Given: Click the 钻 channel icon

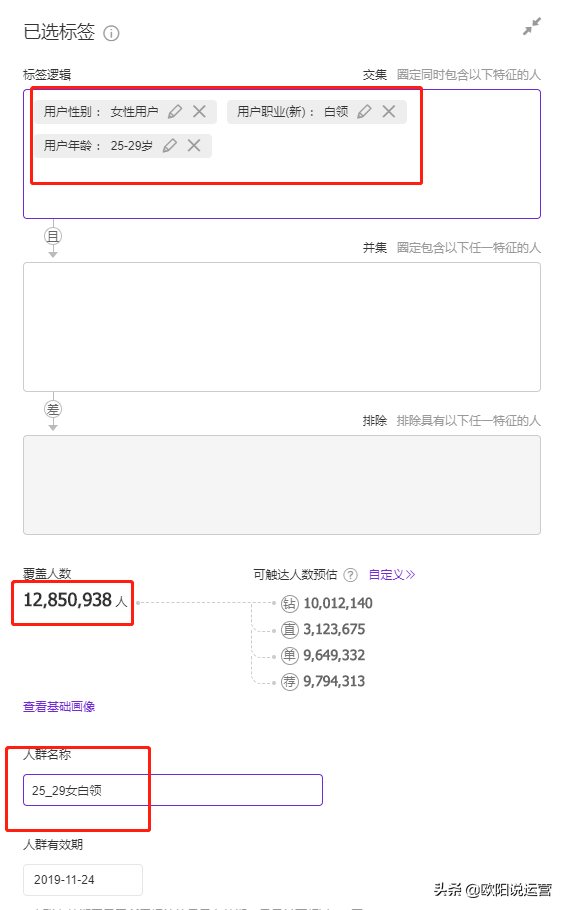Looking at the screenshot, I should [289, 604].
